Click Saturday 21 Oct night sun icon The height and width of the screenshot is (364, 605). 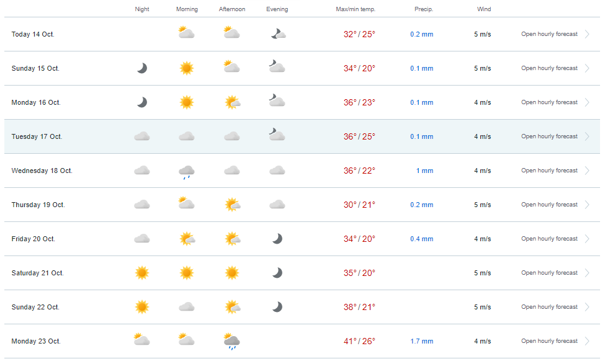coord(142,273)
